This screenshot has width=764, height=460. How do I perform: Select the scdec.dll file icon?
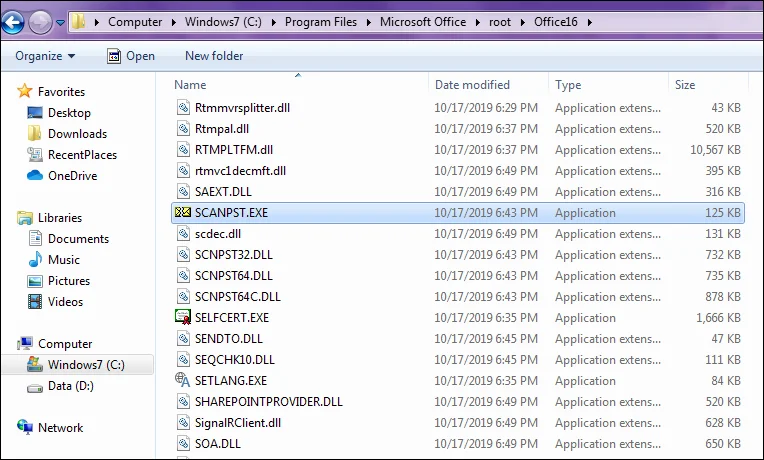click(183, 233)
